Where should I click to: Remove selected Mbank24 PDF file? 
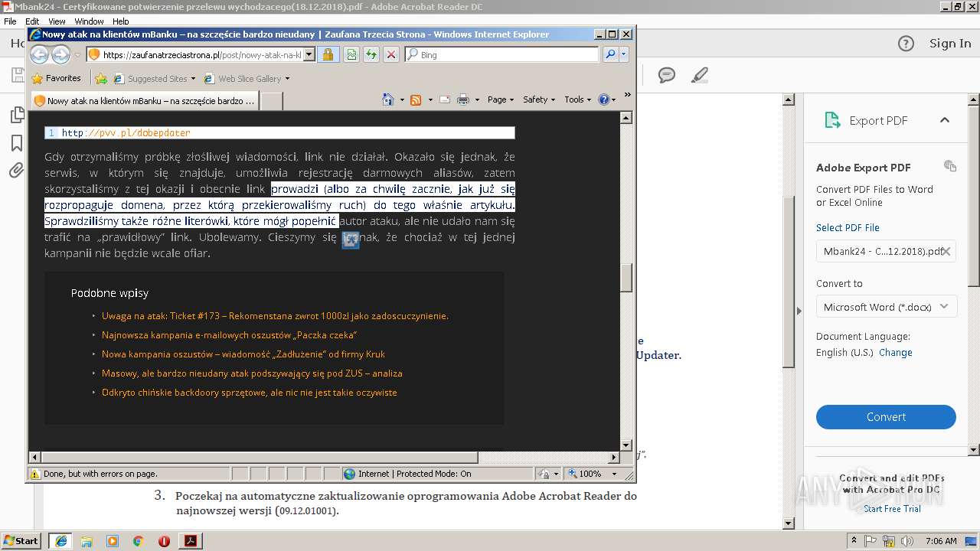click(946, 251)
